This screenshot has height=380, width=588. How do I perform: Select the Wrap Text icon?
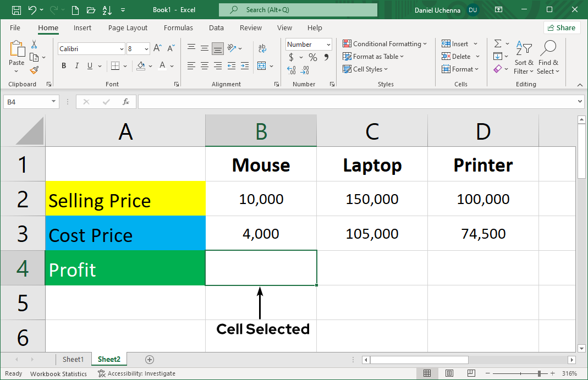(x=262, y=48)
